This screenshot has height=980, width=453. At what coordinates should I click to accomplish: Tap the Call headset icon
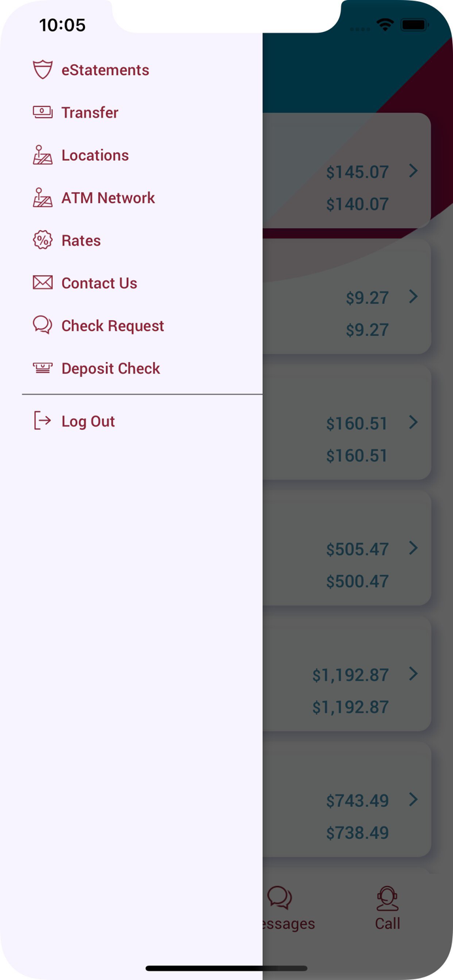pyautogui.click(x=388, y=898)
